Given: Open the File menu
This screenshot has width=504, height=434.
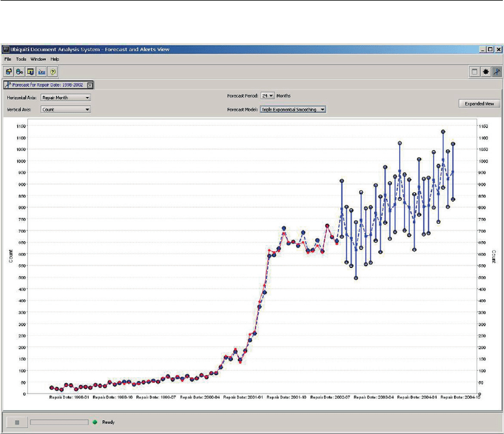Looking at the screenshot, I should pyautogui.click(x=8, y=60).
